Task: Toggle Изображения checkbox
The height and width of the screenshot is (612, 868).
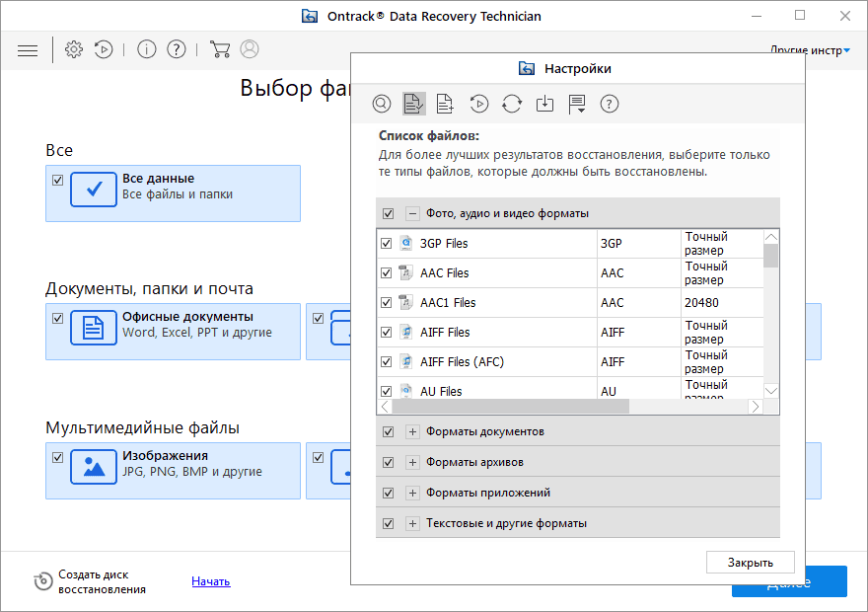Action: pyautogui.click(x=57, y=457)
